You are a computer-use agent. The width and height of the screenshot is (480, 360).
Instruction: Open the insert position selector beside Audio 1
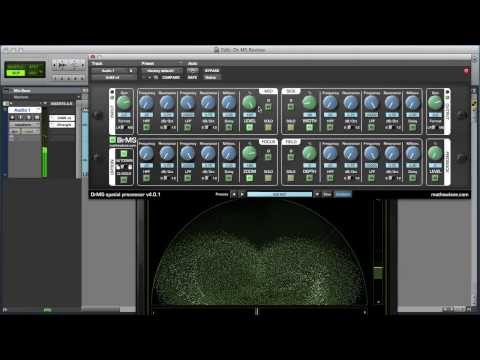coord(131,71)
